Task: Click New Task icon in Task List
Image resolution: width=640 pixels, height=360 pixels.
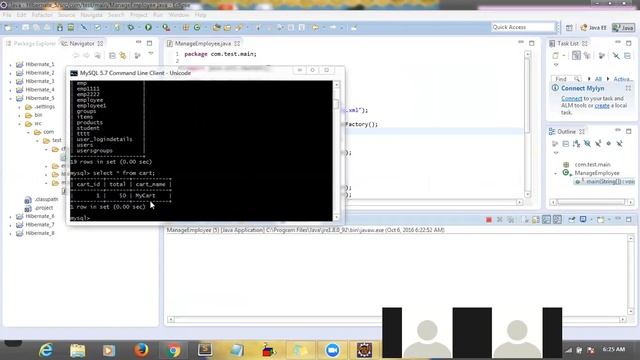Action: [556, 56]
